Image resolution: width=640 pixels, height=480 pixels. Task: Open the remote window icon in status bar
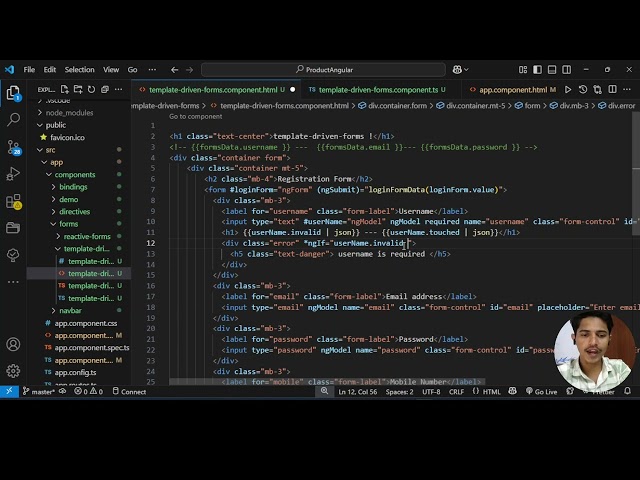click(x=9, y=391)
